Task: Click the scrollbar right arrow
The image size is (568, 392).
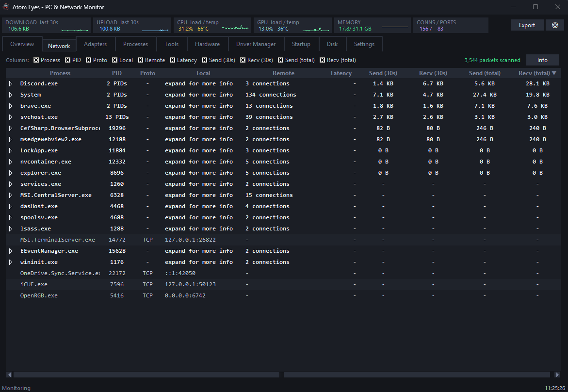Action: [557, 375]
